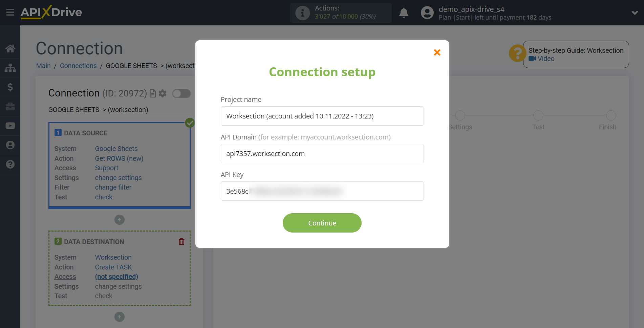
Task: Click the Connections breadcrumb link
Action: point(78,66)
